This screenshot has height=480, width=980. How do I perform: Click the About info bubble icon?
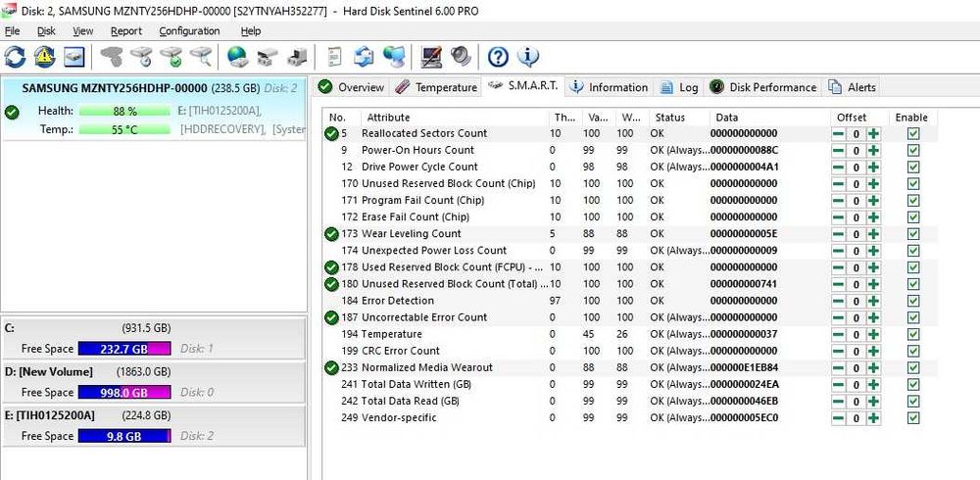point(528,57)
